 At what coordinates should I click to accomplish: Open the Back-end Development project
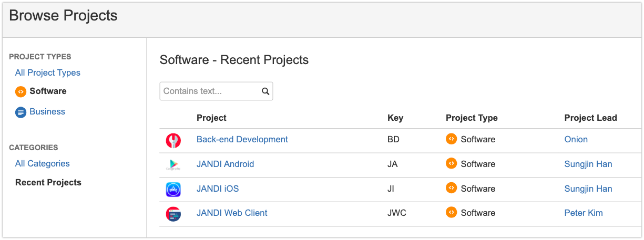point(242,139)
